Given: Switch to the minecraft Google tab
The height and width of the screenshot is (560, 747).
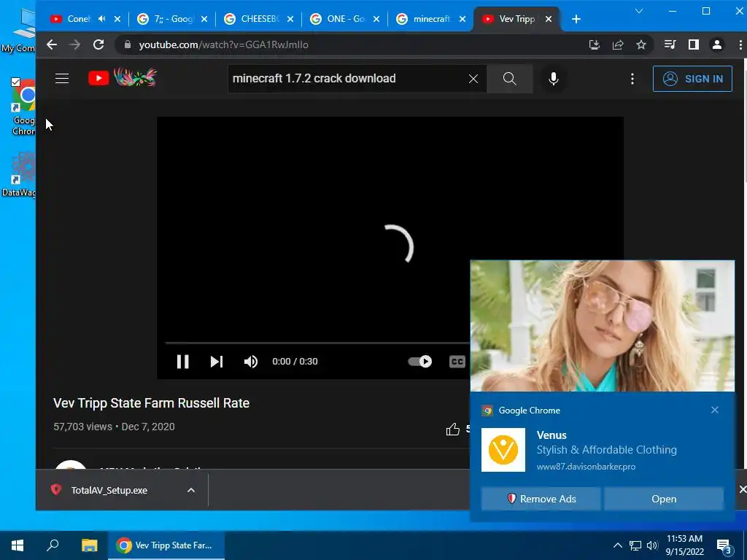Looking at the screenshot, I should [x=430, y=19].
